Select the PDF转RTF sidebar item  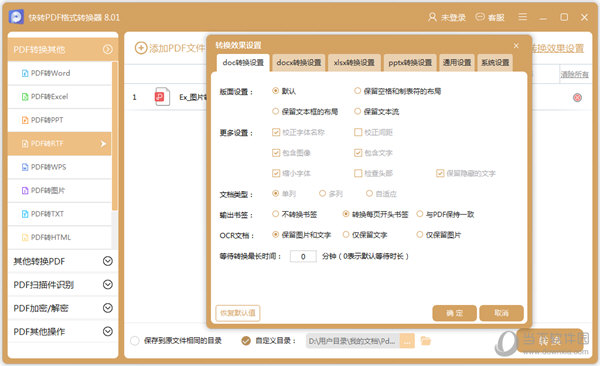pyautogui.click(x=60, y=144)
